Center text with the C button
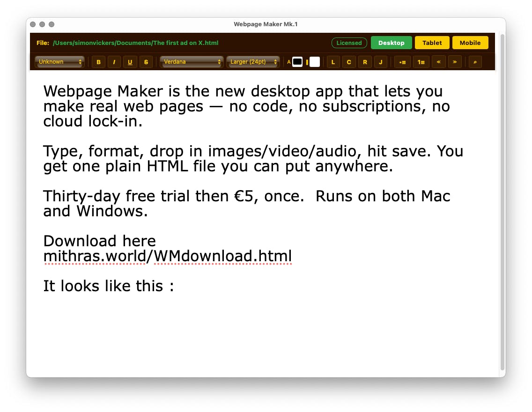532x412 pixels. click(349, 62)
